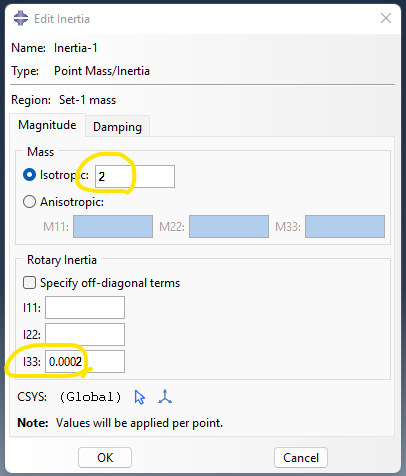Click the OK button
The height and width of the screenshot is (476, 406).
pyautogui.click(x=105, y=458)
